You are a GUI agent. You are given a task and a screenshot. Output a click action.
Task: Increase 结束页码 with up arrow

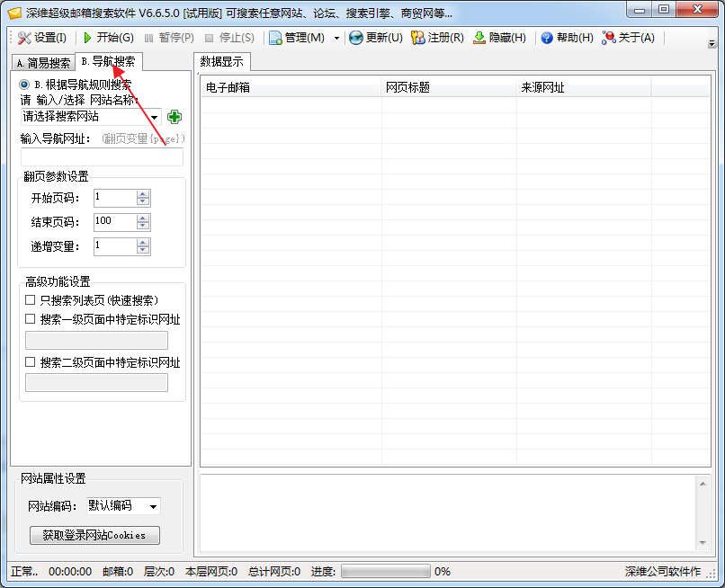pyautogui.click(x=143, y=218)
